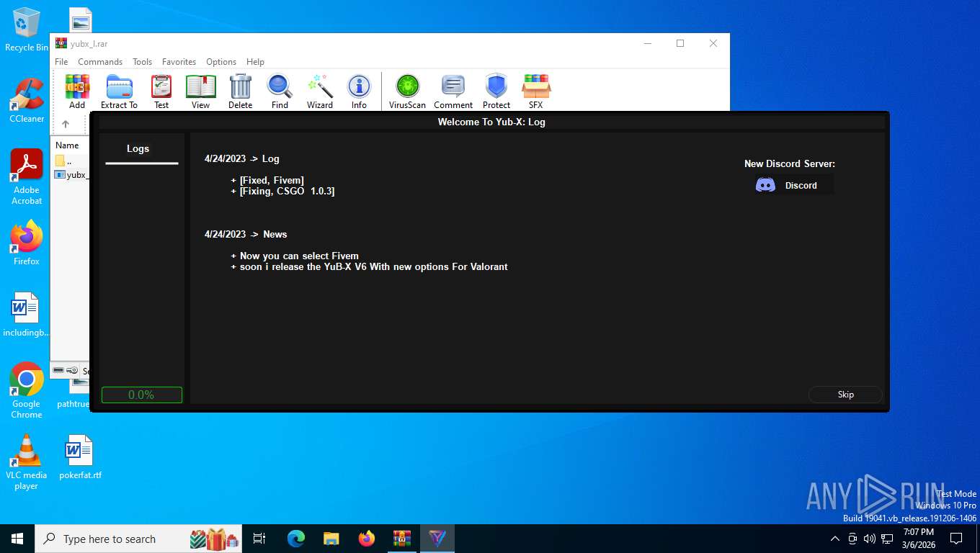
Task: Show hidden system tray icons
Action: point(835,539)
